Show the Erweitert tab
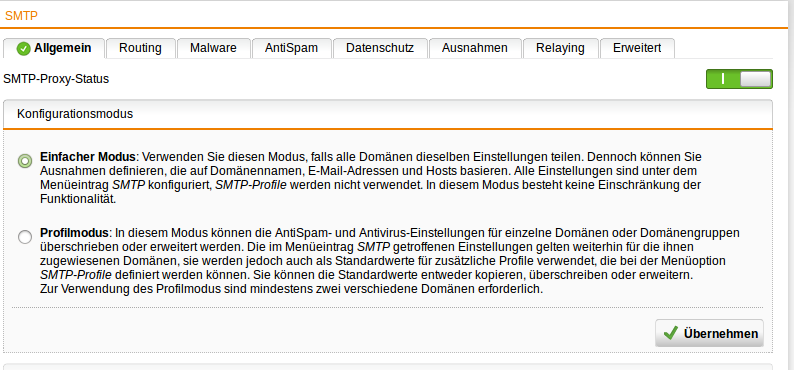This screenshot has width=794, height=370. [637, 48]
